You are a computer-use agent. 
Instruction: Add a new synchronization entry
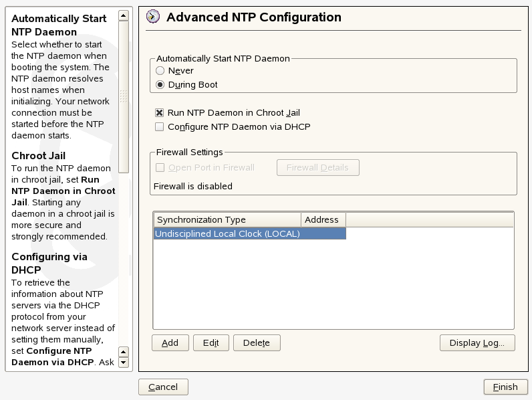coord(170,343)
